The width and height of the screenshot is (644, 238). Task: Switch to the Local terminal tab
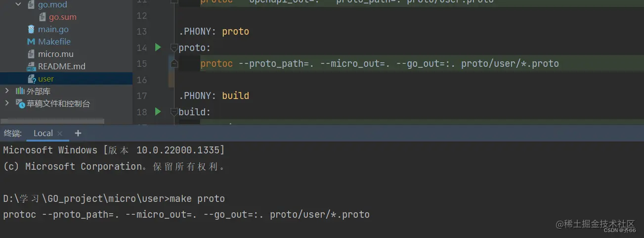point(43,133)
